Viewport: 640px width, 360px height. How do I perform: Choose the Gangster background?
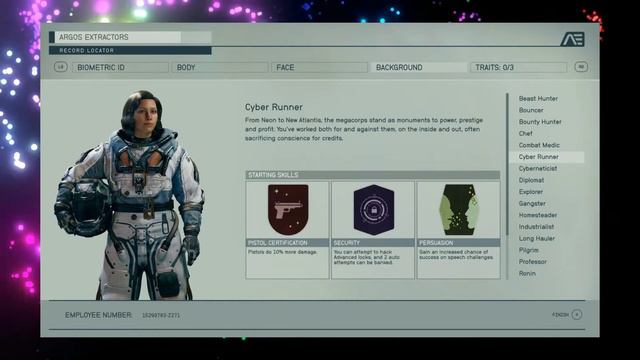pos(532,203)
